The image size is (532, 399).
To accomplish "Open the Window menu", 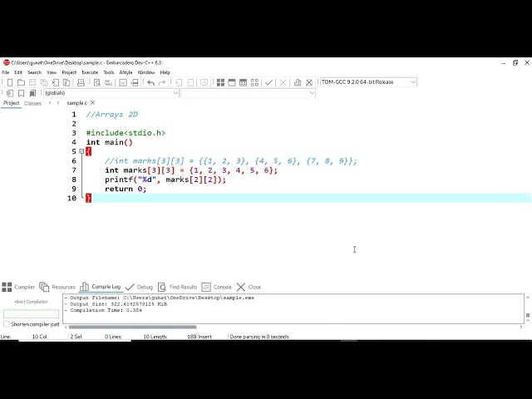I will [146, 72].
